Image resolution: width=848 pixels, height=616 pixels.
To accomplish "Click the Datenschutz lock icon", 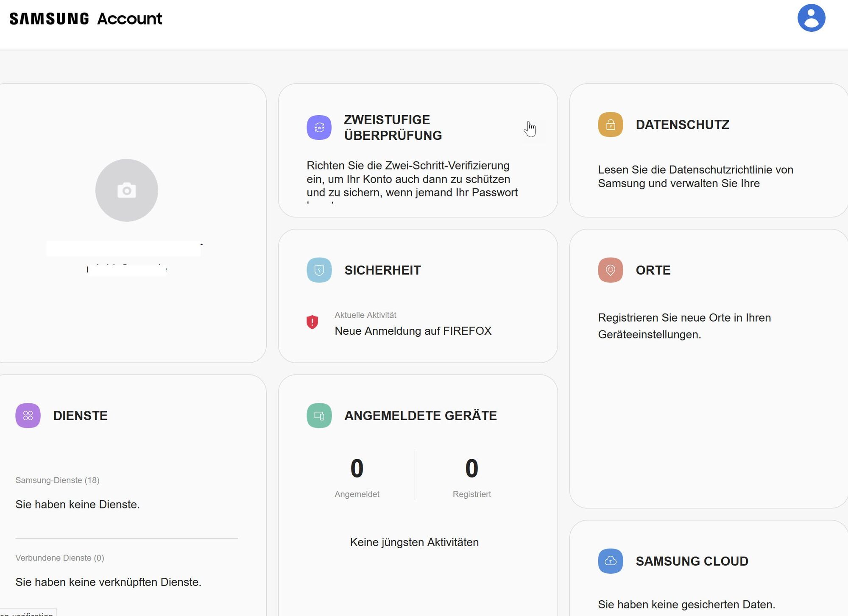I will [x=610, y=124].
